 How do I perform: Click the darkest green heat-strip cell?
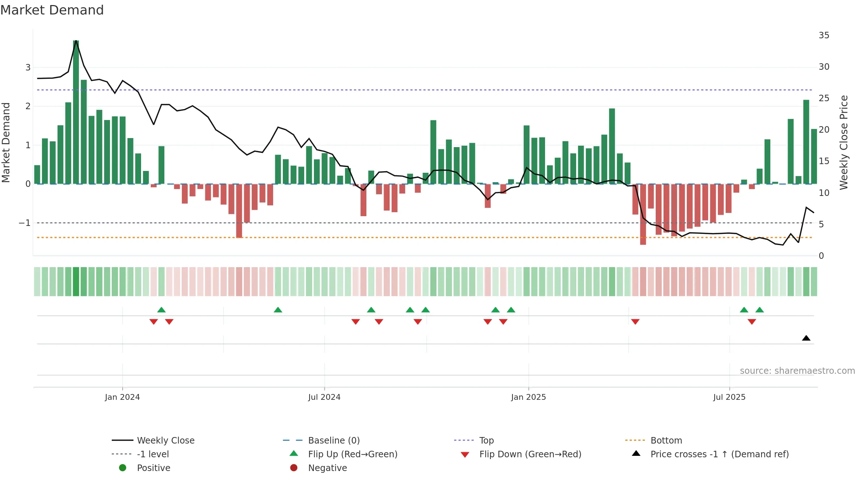click(76, 282)
